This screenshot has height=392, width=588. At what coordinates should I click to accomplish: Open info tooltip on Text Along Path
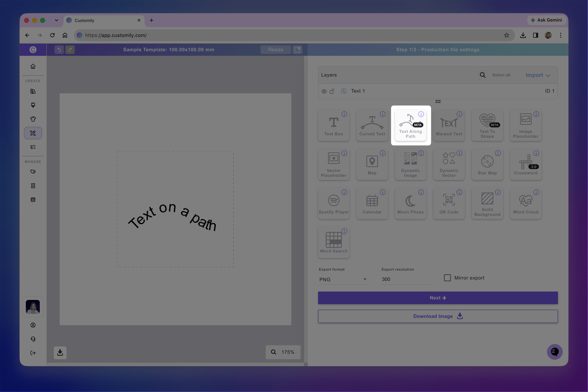click(x=421, y=114)
